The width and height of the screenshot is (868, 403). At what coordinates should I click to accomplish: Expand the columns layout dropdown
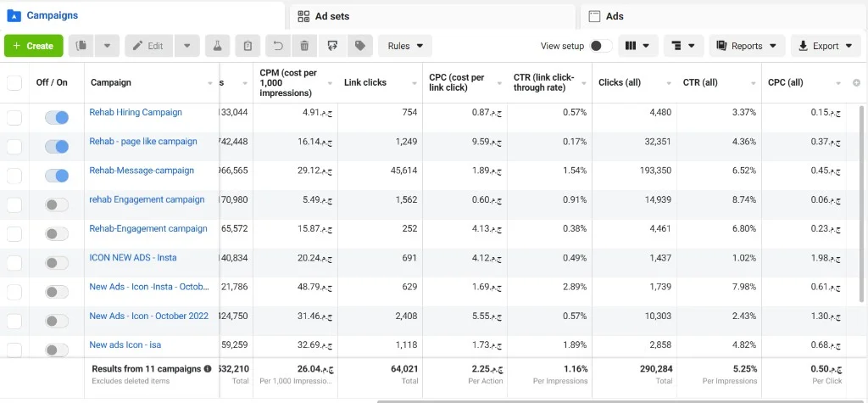point(637,46)
